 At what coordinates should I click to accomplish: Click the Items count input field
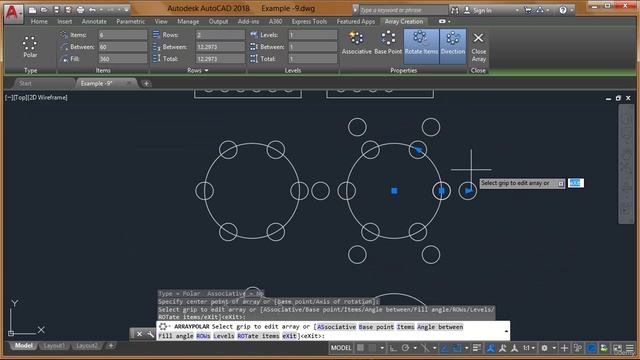click(x=122, y=35)
